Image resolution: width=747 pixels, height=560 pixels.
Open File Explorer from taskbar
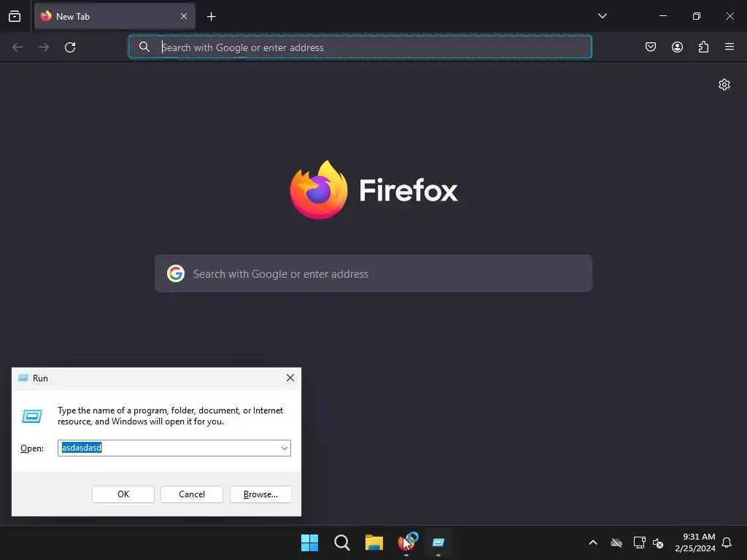374,542
